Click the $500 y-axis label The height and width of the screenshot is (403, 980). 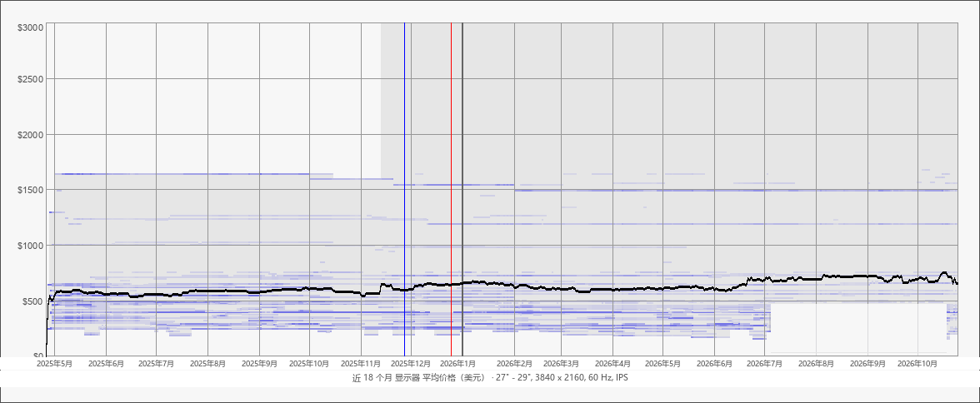click(x=33, y=301)
